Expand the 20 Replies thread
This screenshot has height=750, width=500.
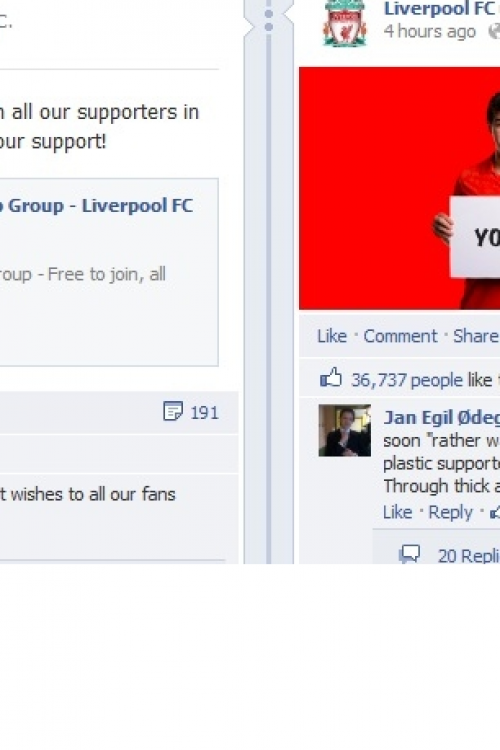[468, 556]
